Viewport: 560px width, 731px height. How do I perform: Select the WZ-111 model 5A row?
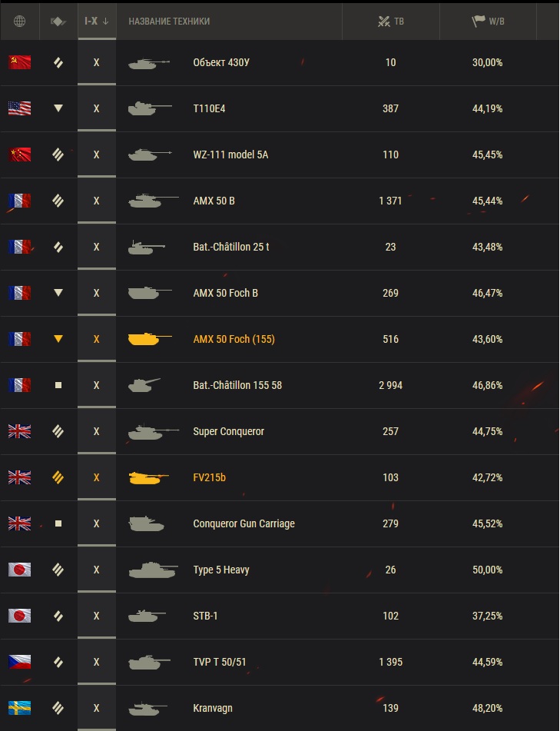pyautogui.click(x=280, y=155)
